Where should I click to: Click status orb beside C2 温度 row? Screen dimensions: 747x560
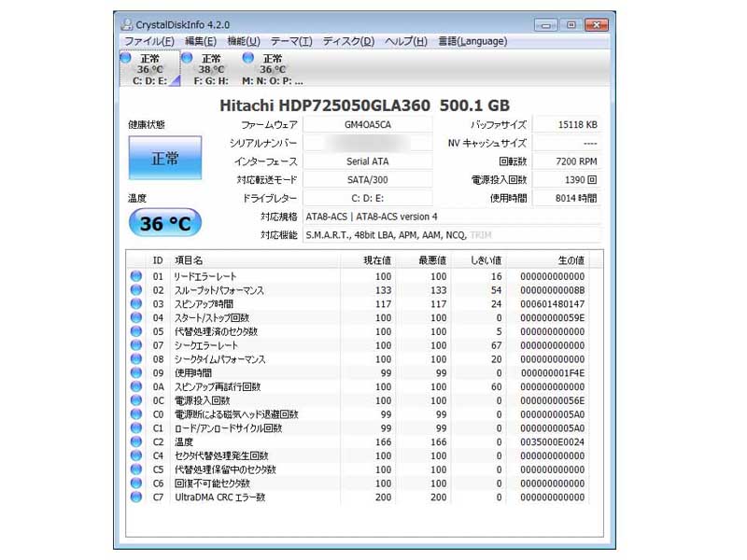coord(136,441)
